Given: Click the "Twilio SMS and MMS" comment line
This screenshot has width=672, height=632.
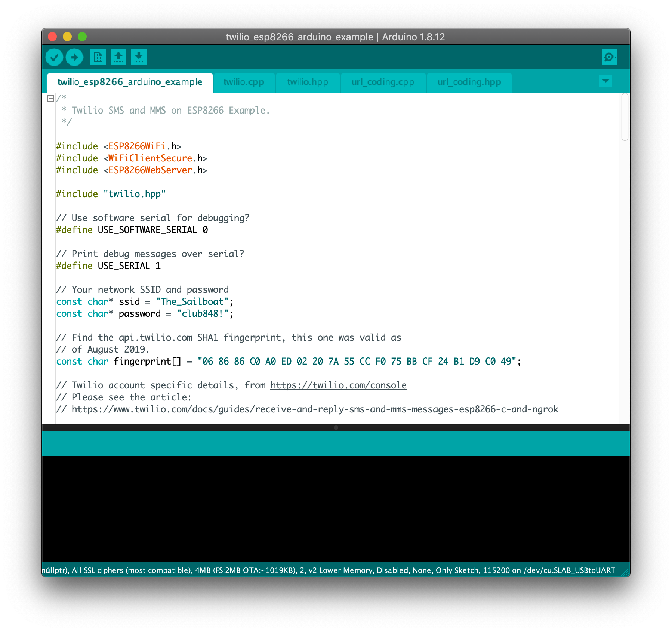Looking at the screenshot, I should (166, 110).
